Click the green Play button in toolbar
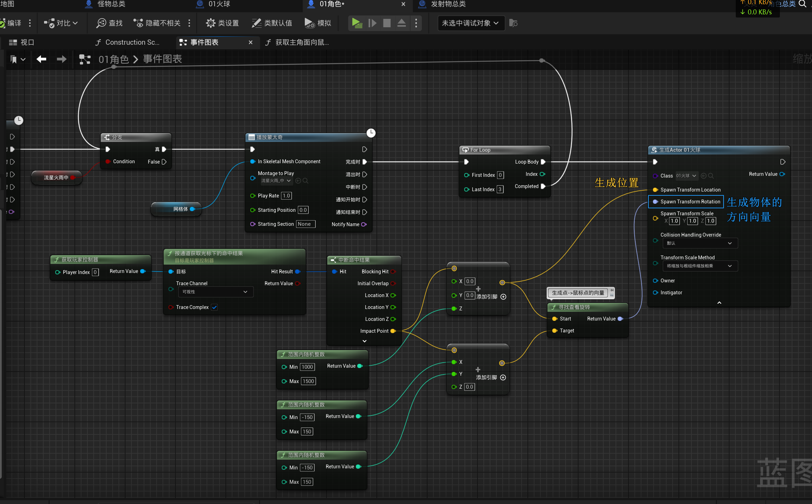This screenshot has width=812, height=504. [357, 23]
